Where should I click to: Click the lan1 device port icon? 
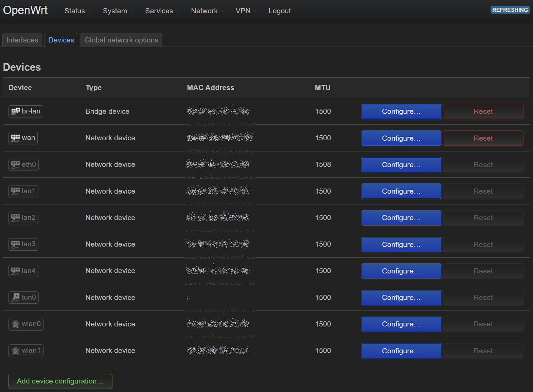pyautogui.click(x=16, y=191)
